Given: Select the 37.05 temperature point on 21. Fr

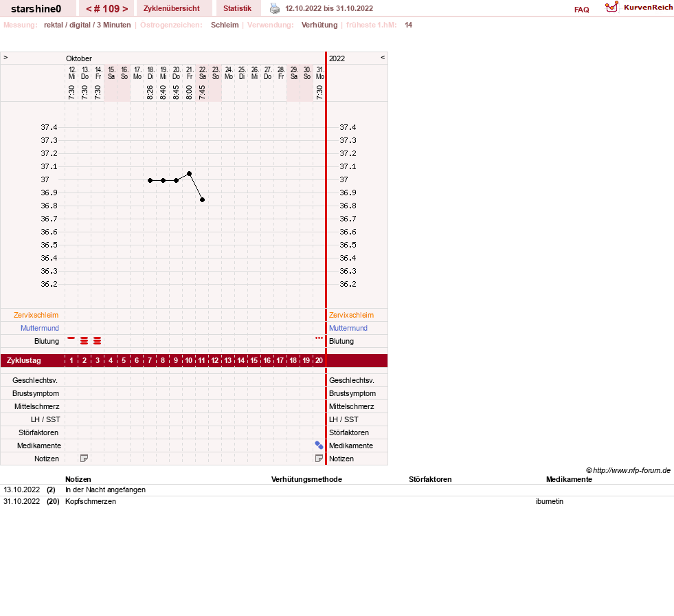Looking at the screenshot, I should pyautogui.click(x=189, y=174).
